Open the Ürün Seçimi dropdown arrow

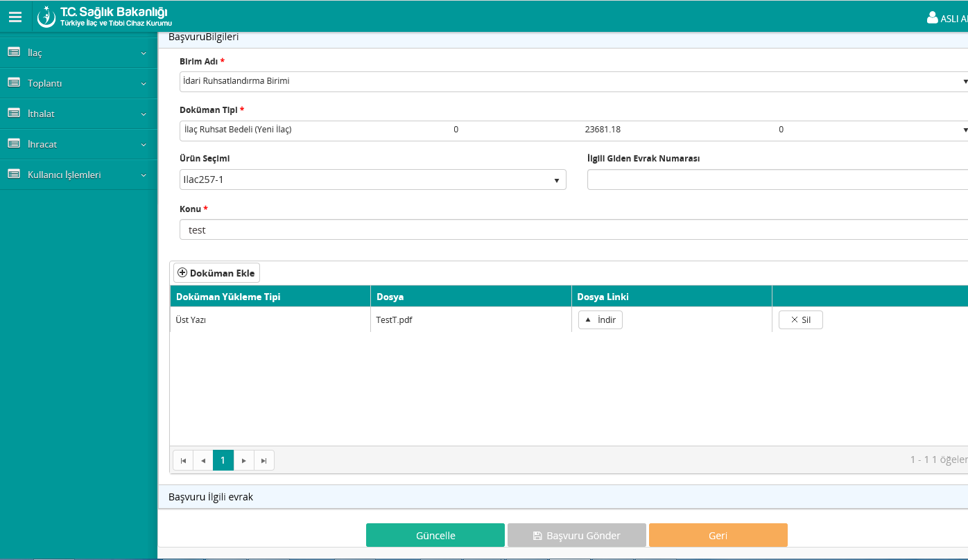tap(556, 180)
